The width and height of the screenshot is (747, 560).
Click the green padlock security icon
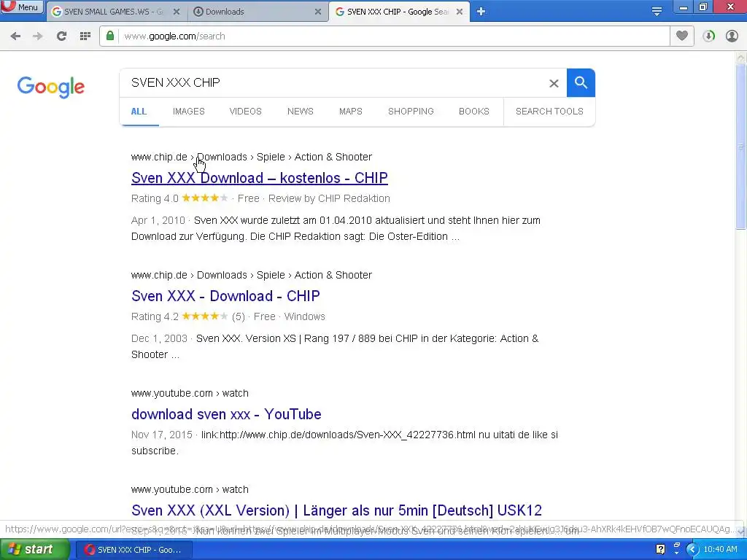pyautogui.click(x=110, y=36)
